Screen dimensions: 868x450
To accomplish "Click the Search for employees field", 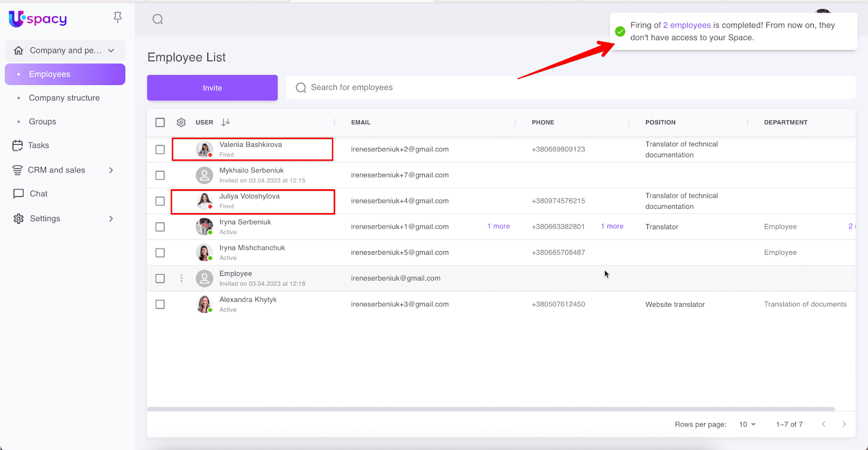I will [x=570, y=88].
